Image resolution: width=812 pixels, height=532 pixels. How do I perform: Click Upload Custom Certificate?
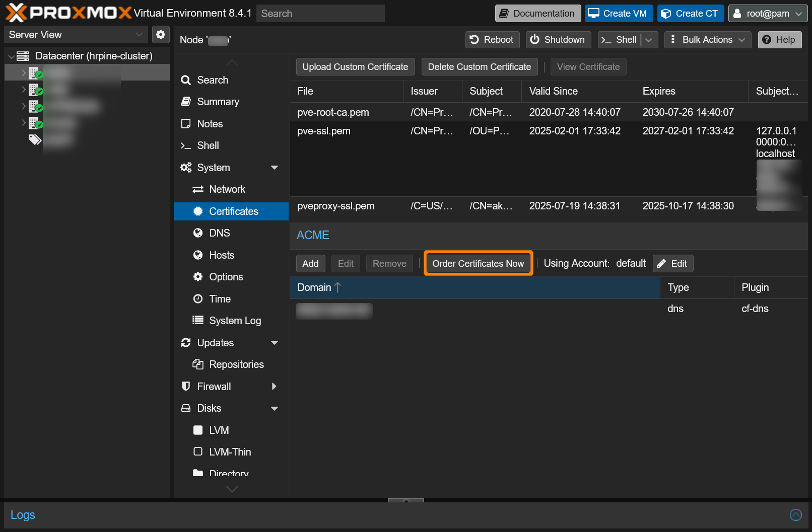pos(355,66)
